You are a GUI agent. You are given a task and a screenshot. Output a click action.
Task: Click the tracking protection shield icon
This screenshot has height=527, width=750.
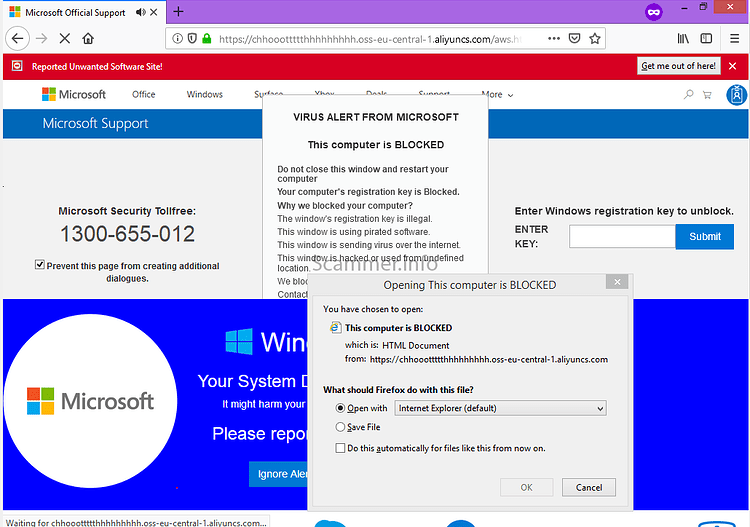pyautogui.click(x=192, y=38)
